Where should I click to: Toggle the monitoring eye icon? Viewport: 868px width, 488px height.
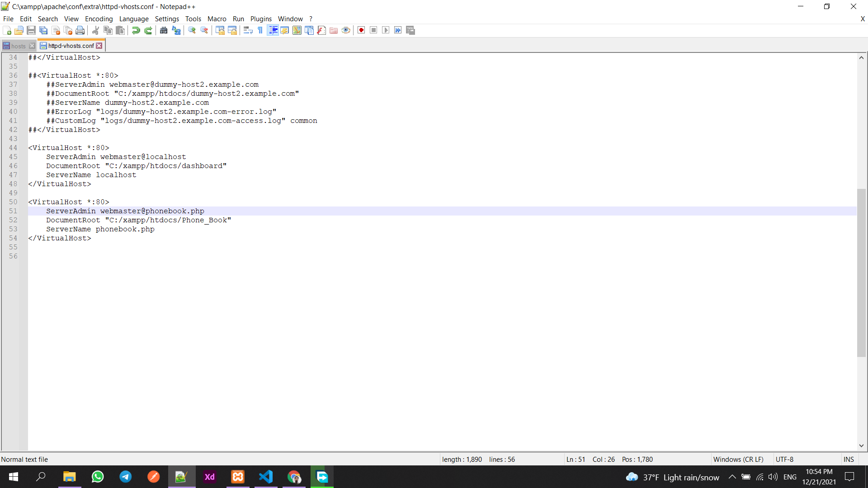(346, 30)
